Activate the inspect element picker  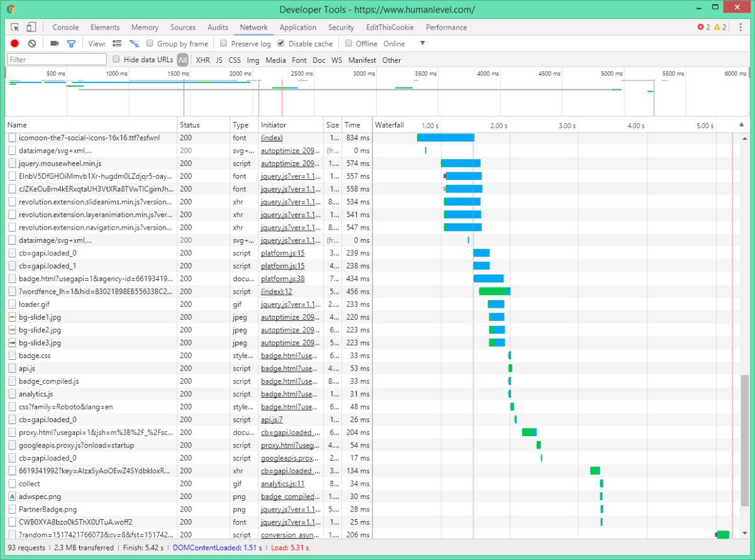click(15, 27)
